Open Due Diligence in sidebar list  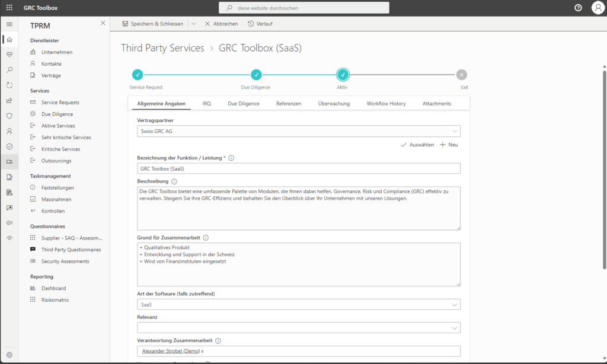tap(57, 114)
